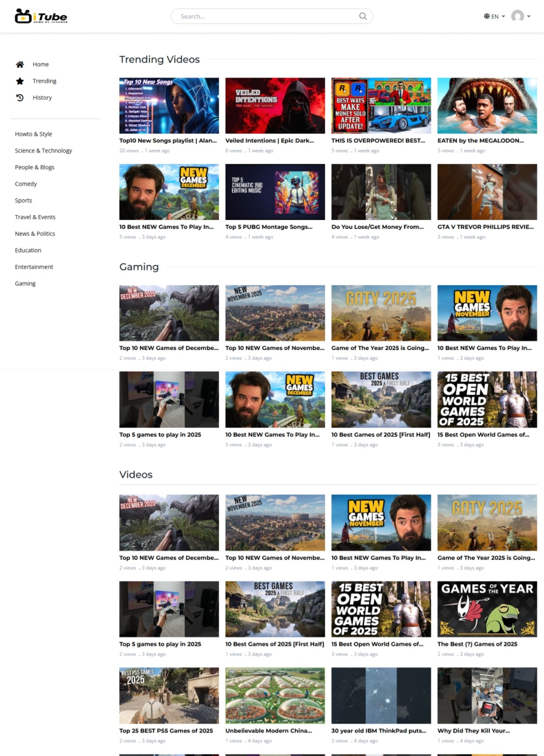Open History in sidebar
544x756 pixels.
click(42, 98)
